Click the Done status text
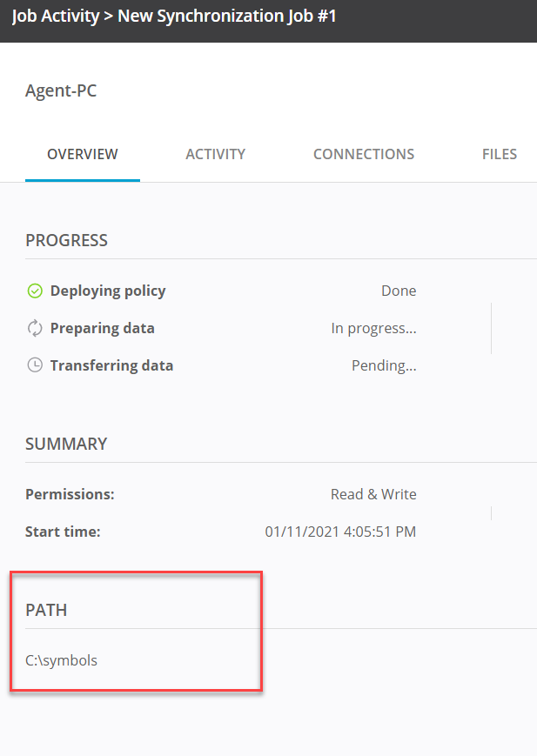This screenshot has height=756, width=537. (399, 291)
